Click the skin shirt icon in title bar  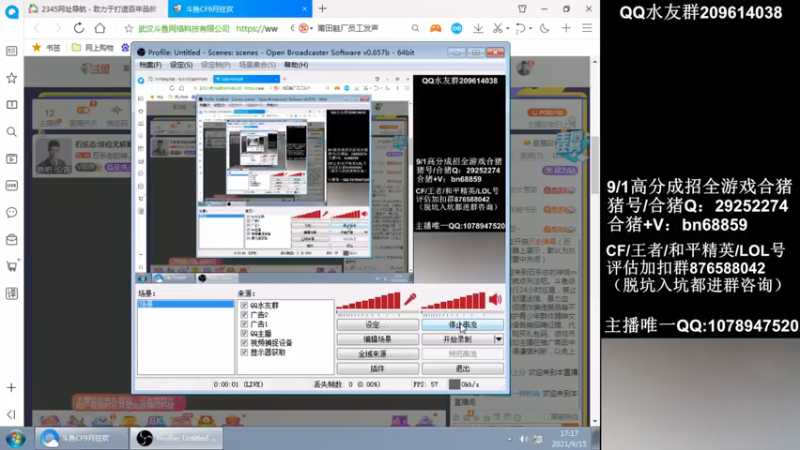tap(522, 9)
